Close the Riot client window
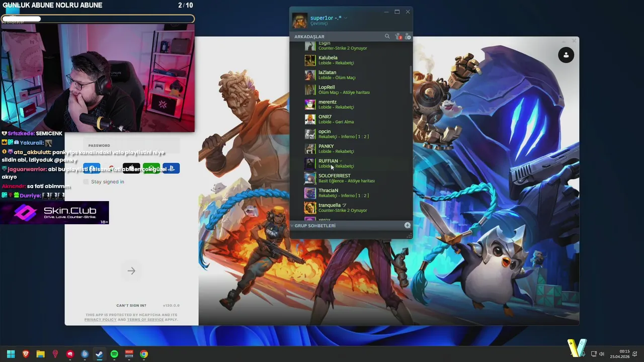This screenshot has width=644, height=362. [574, 41]
